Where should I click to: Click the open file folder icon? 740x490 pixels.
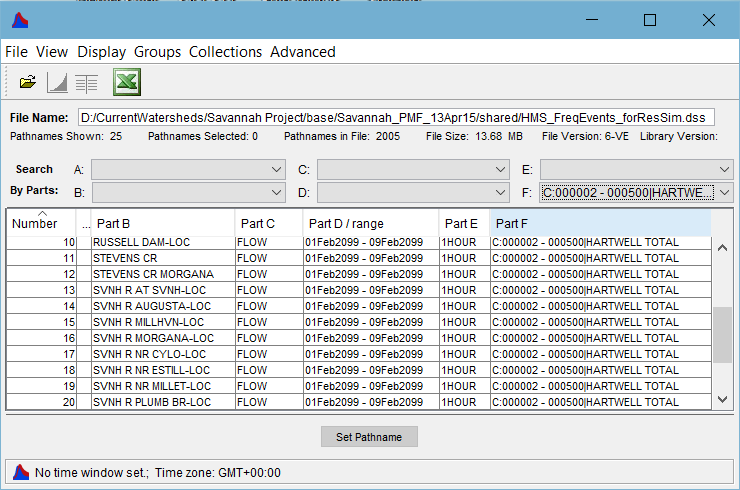point(28,83)
